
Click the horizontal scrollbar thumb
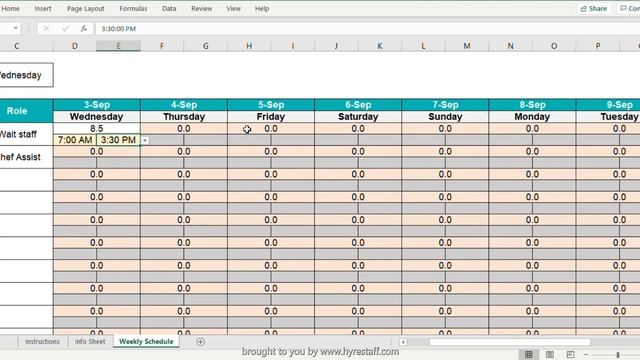pyautogui.click(x=509, y=342)
